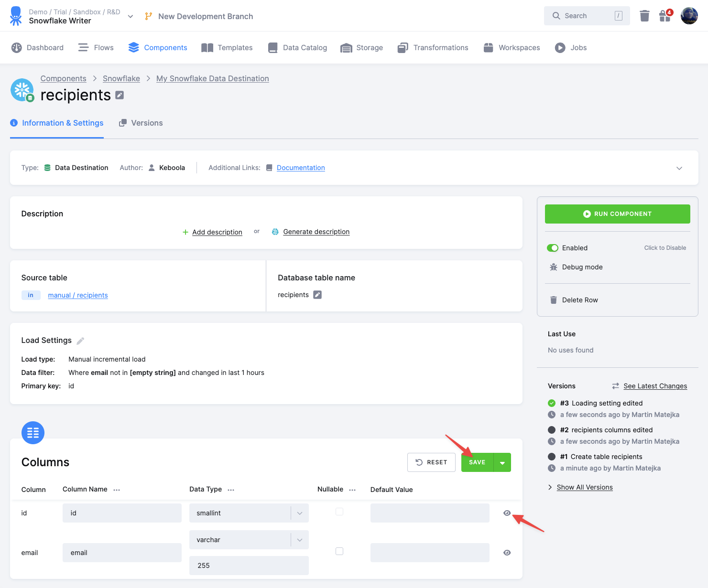Image resolution: width=708 pixels, height=588 pixels.
Task: Open Column Name bulk options menu
Action: tap(117, 490)
